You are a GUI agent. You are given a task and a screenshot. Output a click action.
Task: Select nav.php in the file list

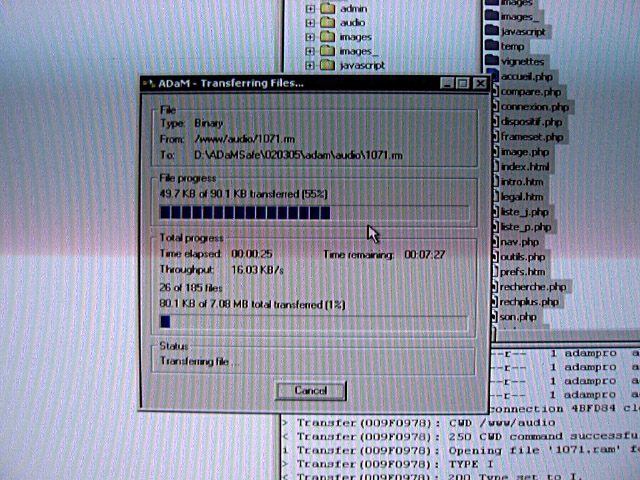[520, 242]
